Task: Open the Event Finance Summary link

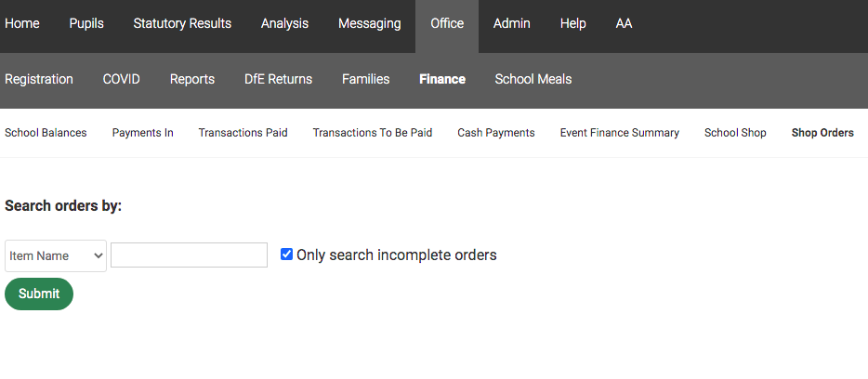Action: 619,133
